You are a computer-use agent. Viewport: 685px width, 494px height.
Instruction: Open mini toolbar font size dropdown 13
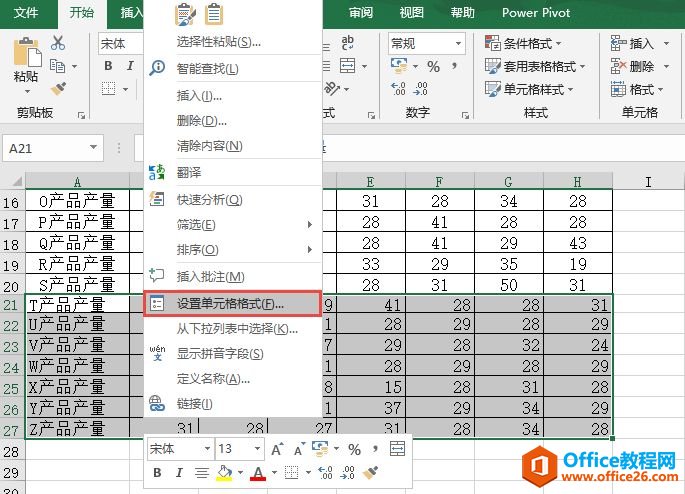tap(257, 449)
